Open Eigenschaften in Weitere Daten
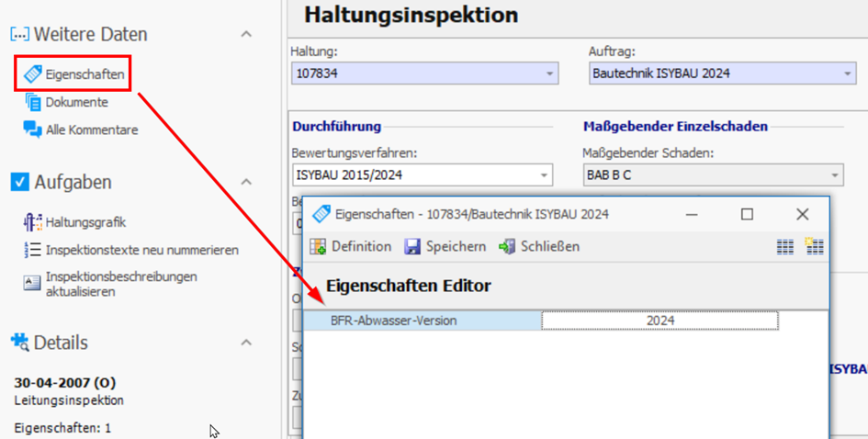This screenshot has width=868, height=439. click(85, 73)
